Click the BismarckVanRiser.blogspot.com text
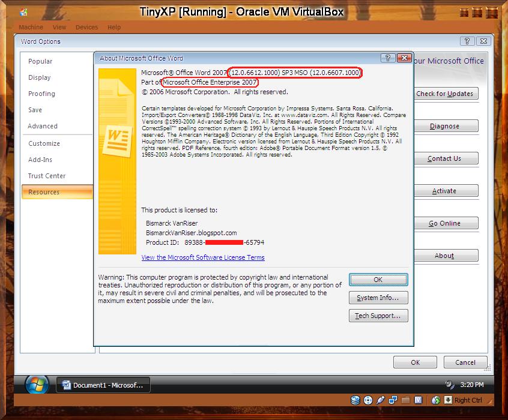The width and height of the screenshot is (508, 420). click(191, 233)
